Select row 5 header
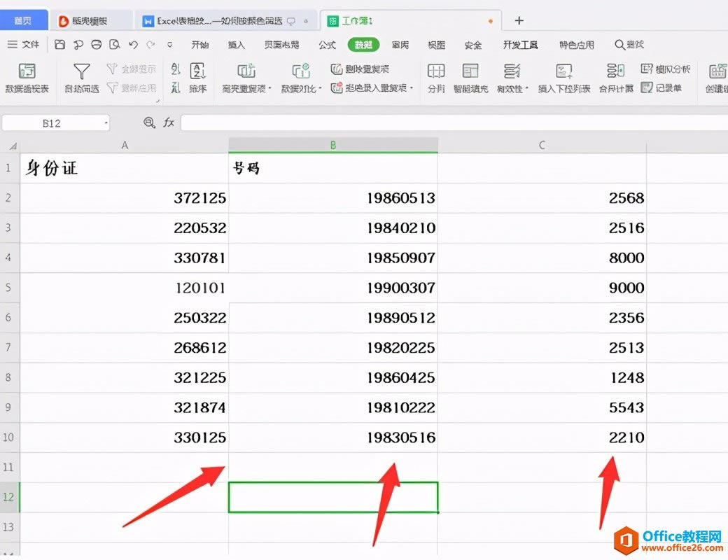 coord(10,288)
